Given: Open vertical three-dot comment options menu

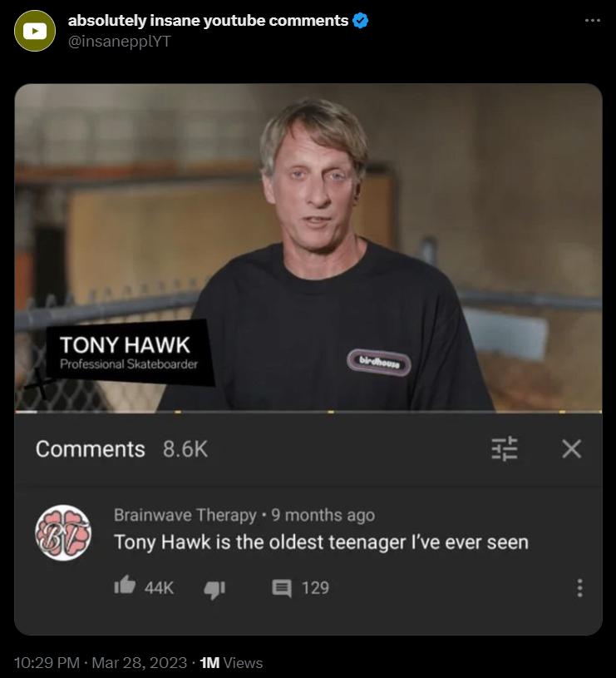Looking at the screenshot, I should [579, 588].
